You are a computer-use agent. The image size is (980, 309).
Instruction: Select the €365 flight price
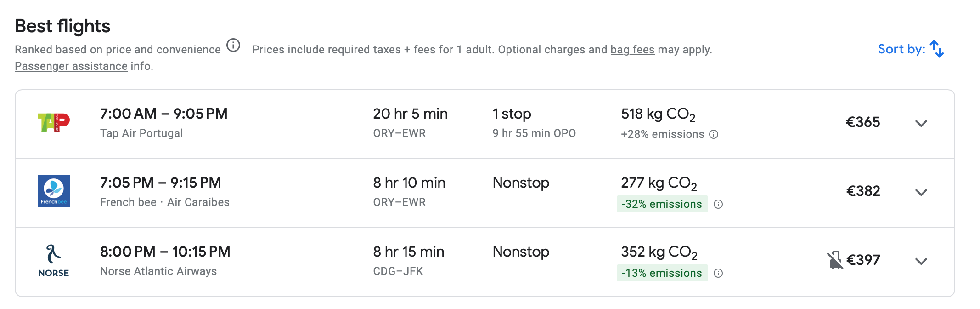[x=863, y=122]
